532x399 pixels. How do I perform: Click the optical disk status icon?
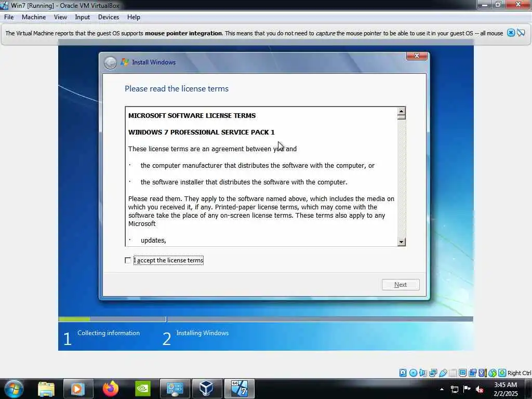413,373
